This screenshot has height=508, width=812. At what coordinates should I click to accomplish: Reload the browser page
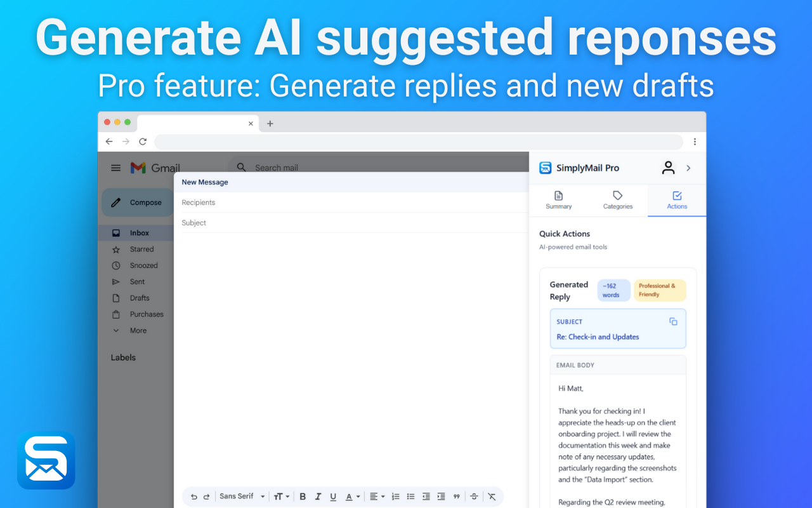click(143, 142)
